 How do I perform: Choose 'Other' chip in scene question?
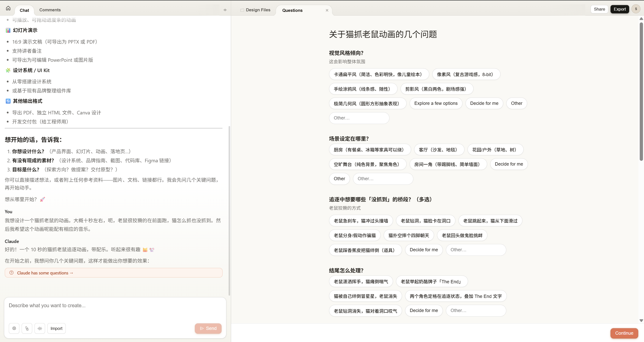[x=339, y=179]
